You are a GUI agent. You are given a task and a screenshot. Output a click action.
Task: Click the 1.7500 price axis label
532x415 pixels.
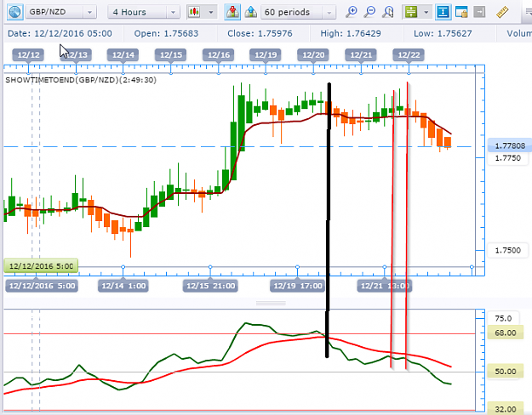point(507,251)
